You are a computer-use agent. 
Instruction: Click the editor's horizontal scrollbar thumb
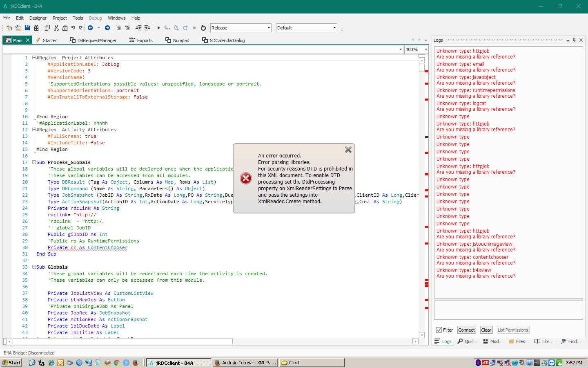point(122,341)
